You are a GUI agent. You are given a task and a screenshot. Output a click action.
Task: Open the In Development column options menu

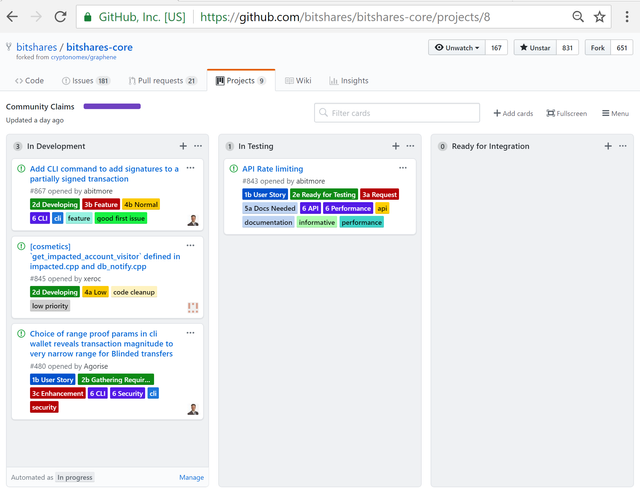(x=198, y=146)
